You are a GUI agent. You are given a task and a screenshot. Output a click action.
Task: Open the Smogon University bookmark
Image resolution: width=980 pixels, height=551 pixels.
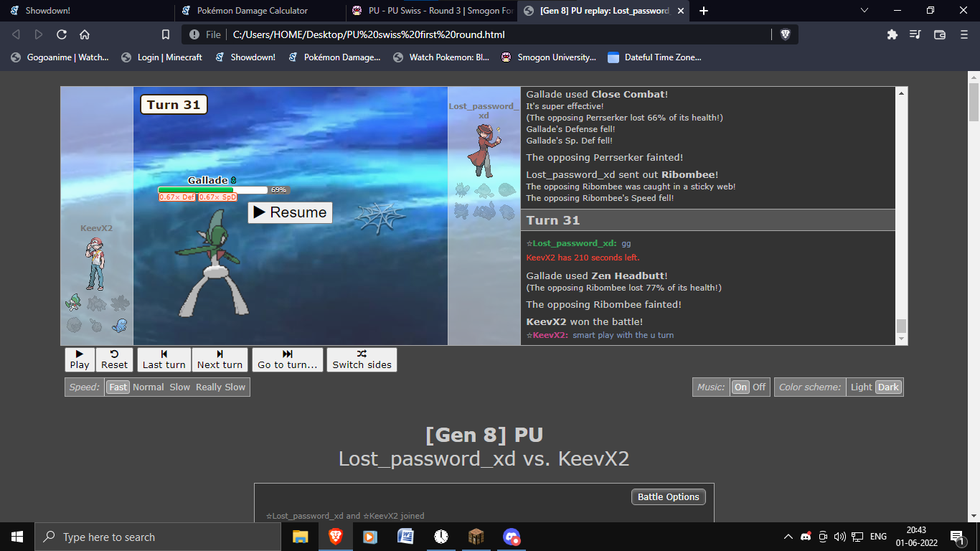click(x=549, y=57)
